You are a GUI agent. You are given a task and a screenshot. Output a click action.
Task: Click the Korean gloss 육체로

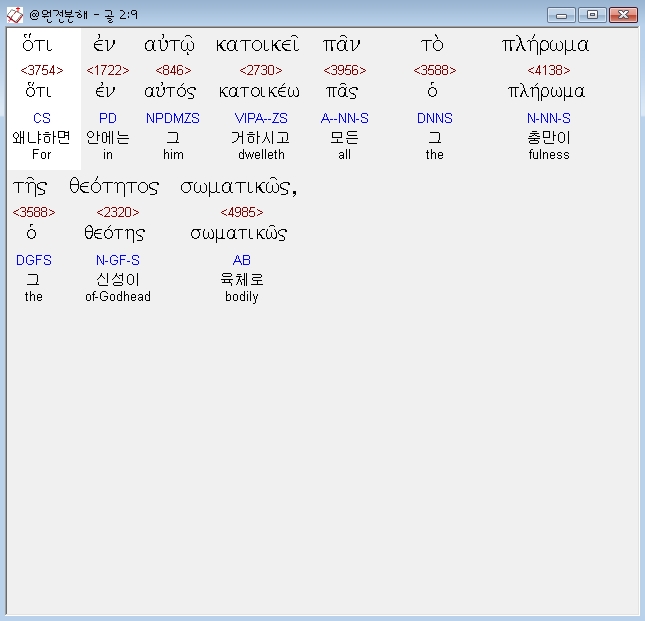click(x=242, y=280)
